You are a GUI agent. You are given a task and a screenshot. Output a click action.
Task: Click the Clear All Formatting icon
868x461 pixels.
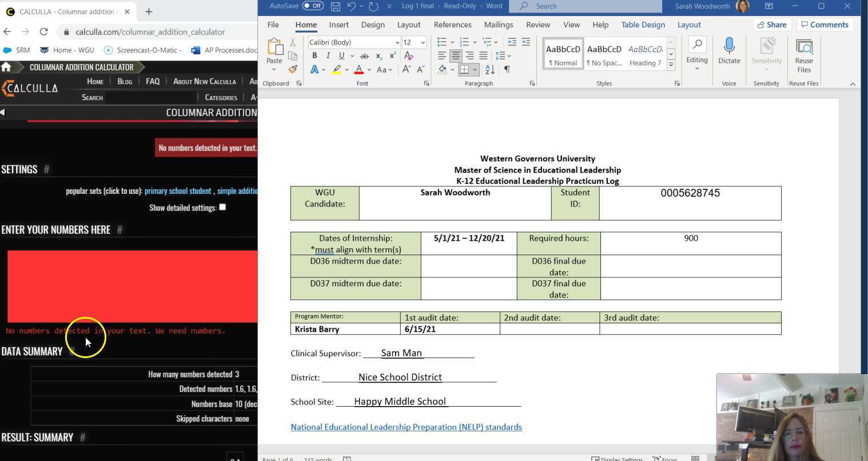[408, 55]
